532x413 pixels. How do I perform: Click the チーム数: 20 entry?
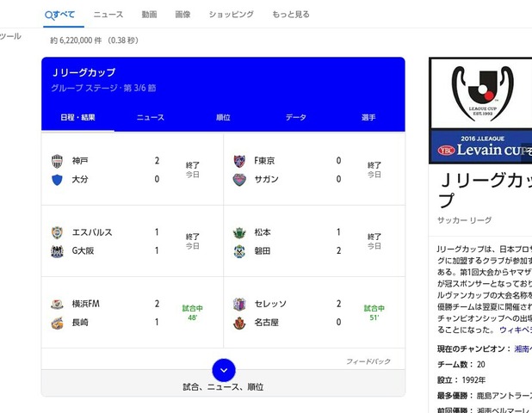461,365
